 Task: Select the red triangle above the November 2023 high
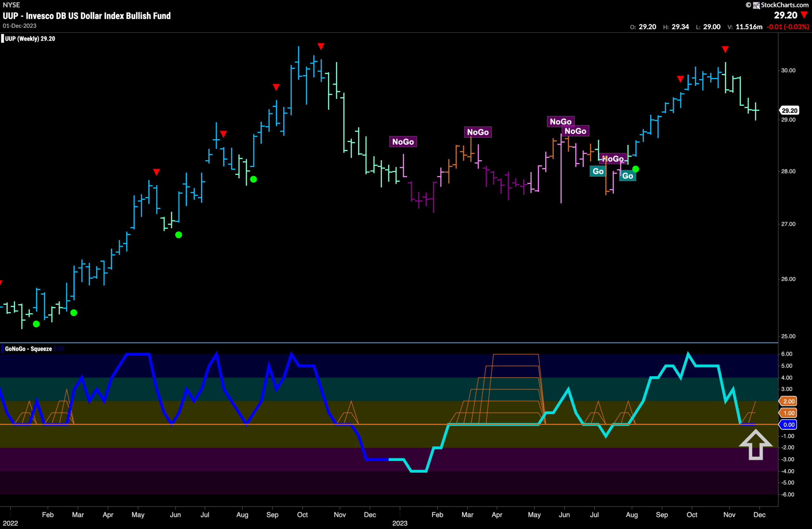point(725,49)
